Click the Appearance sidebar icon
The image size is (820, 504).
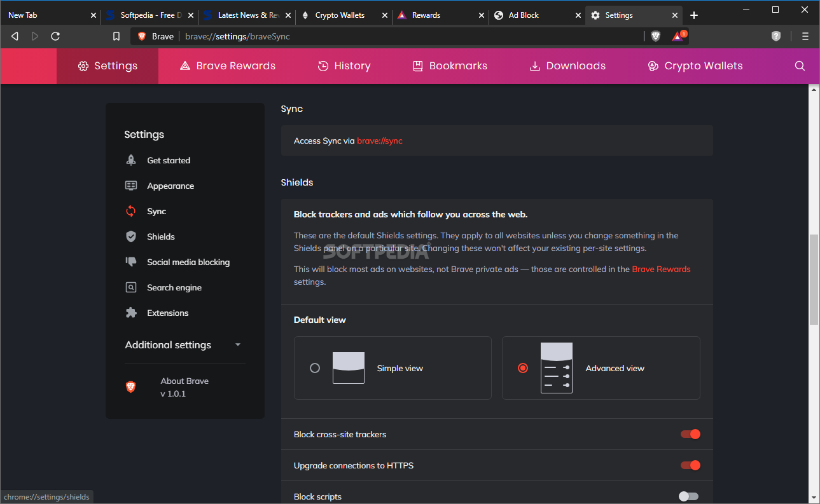(131, 186)
